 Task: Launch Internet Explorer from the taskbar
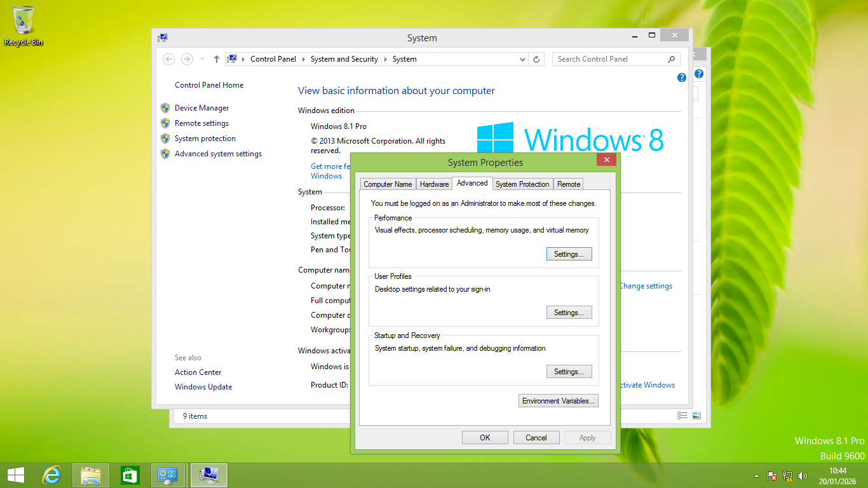point(51,475)
